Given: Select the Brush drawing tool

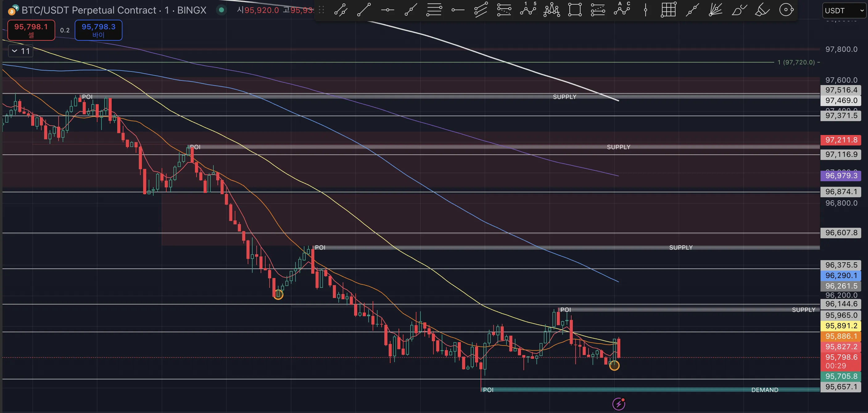Looking at the screenshot, I should click(x=739, y=10).
